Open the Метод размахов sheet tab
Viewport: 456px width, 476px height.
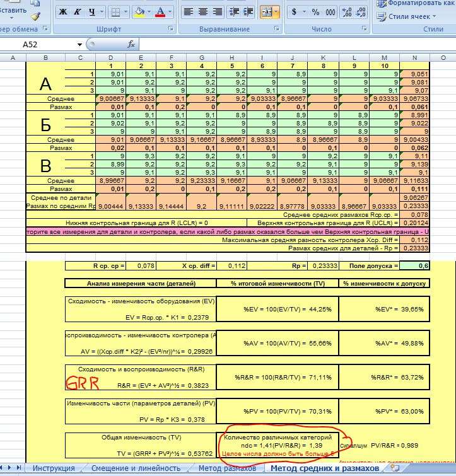click(x=227, y=468)
